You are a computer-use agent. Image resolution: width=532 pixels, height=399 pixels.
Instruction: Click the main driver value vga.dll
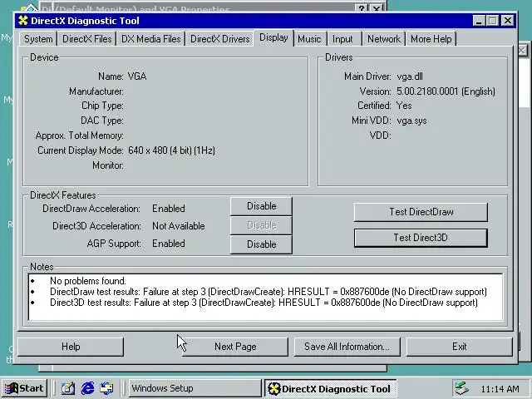click(x=410, y=76)
